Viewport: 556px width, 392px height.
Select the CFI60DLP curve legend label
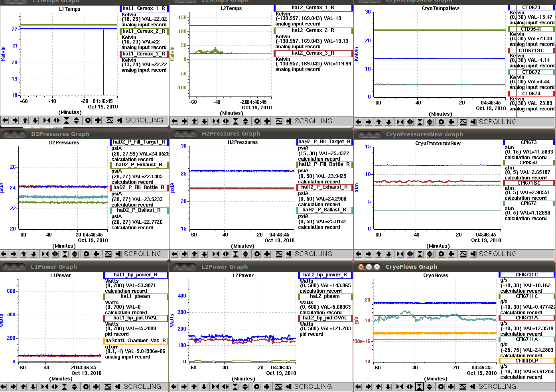click(527, 361)
